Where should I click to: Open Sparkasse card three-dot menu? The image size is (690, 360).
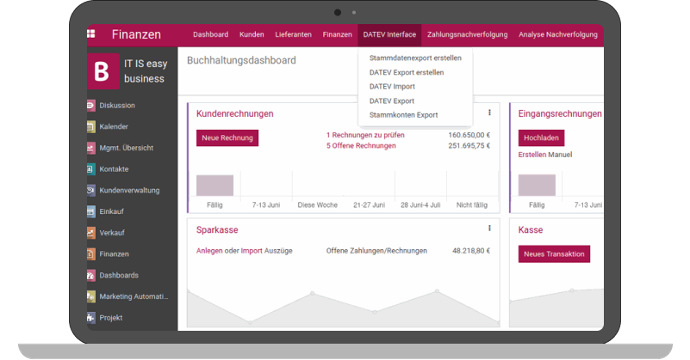pyautogui.click(x=489, y=228)
